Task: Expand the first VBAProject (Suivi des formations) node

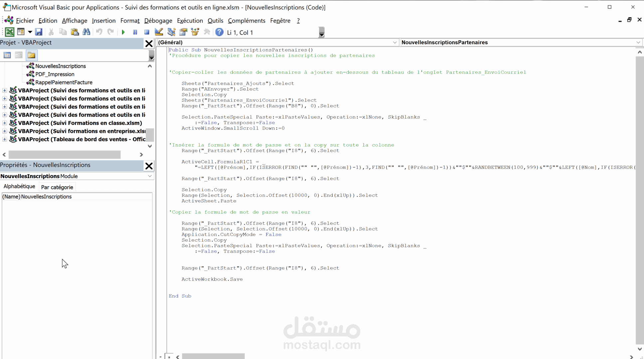Action: tap(5, 90)
